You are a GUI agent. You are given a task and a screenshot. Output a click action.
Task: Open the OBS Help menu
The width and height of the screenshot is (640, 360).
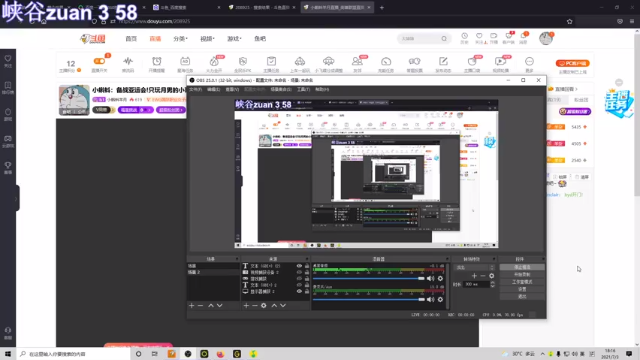click(x=322, y=89)
